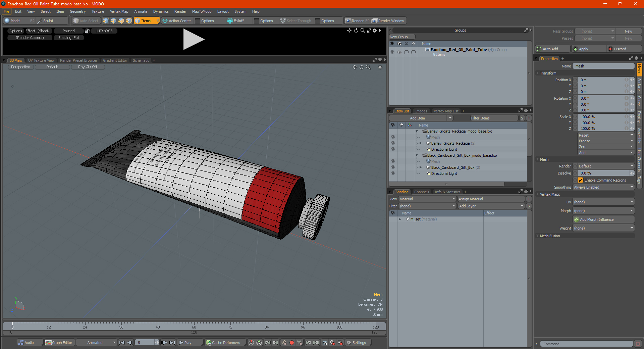Open Smoothing dropdown Always Enabled
Image resolution: width=644 pixels, height=349 pixels.
(x=603, y=187)
